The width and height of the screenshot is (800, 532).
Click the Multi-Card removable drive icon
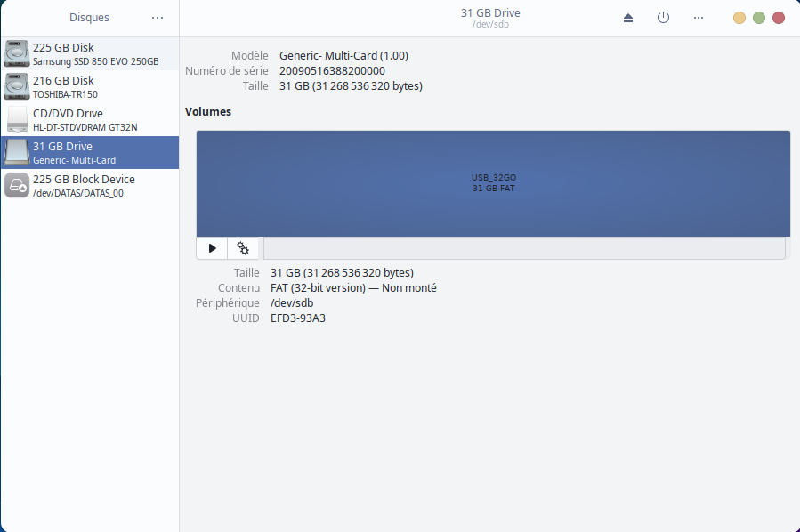17,152
